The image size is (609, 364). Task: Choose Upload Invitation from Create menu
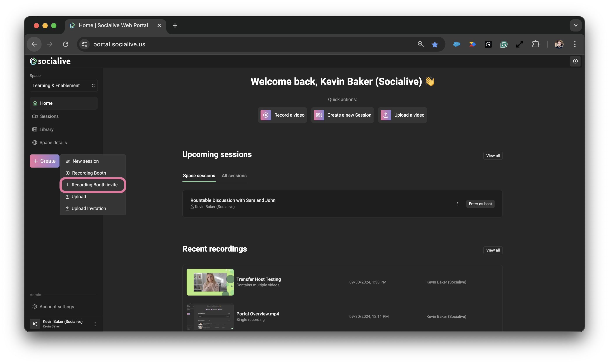89,208
